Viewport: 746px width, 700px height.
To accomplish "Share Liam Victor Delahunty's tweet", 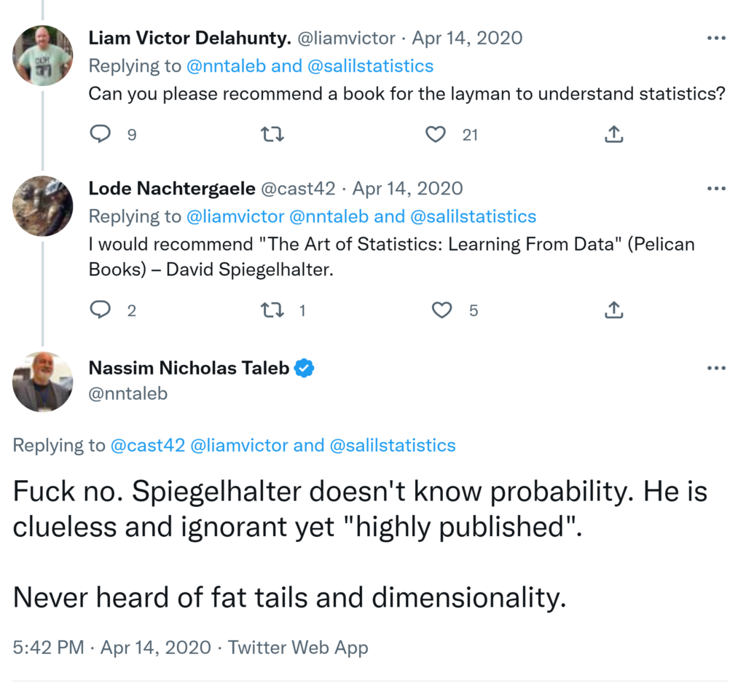I will click(x=613, y=134).
